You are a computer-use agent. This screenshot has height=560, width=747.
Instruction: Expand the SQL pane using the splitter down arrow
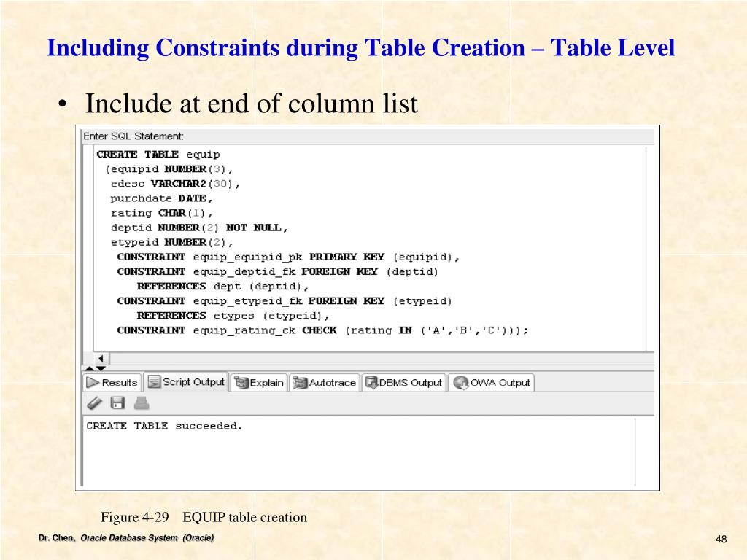pos(101,368)
